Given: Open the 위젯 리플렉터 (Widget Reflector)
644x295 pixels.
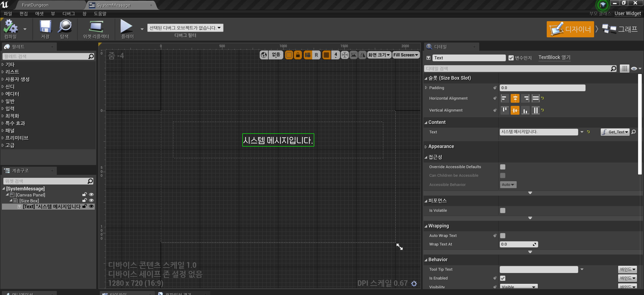Looking at the screenshot, I should pyautogui.click(x=96, y=29).
